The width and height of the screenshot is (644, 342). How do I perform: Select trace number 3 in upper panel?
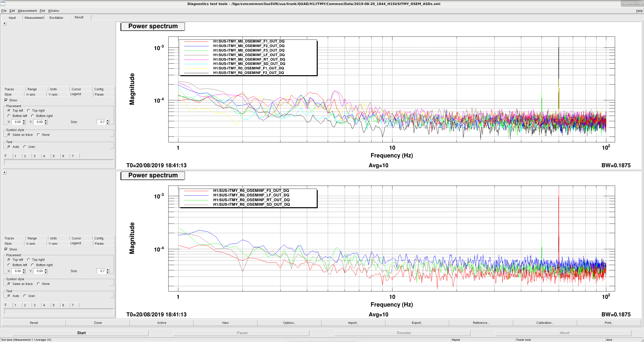(37, 156)
